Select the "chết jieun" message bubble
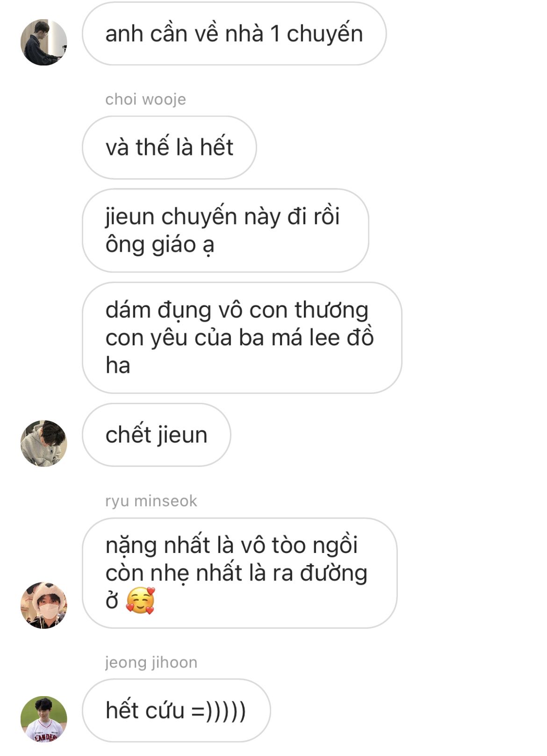The height and width of the screenshot is (756, 547). (x=156, y=435)
